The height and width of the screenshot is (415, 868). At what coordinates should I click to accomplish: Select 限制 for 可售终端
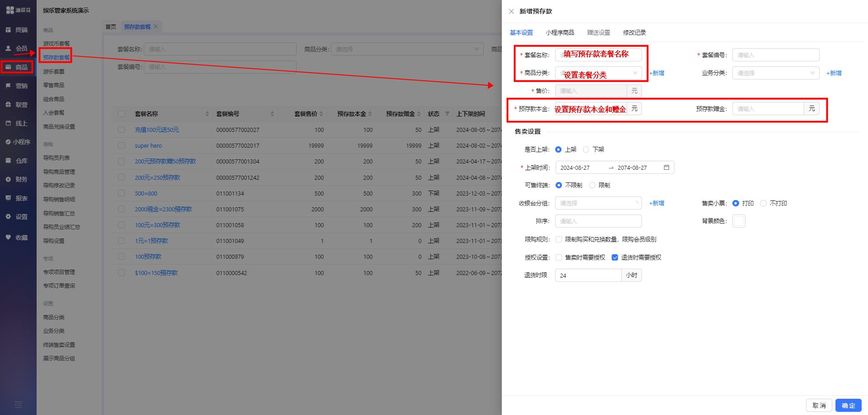pyautogui.click(x=592, y=185)
